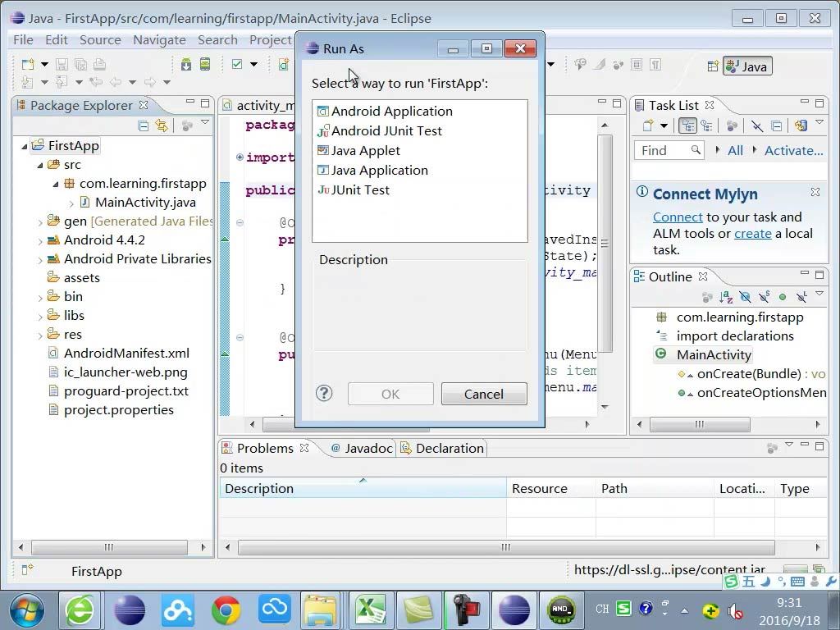Open the Source menu

pyautogui.click(x=100, y=40)
